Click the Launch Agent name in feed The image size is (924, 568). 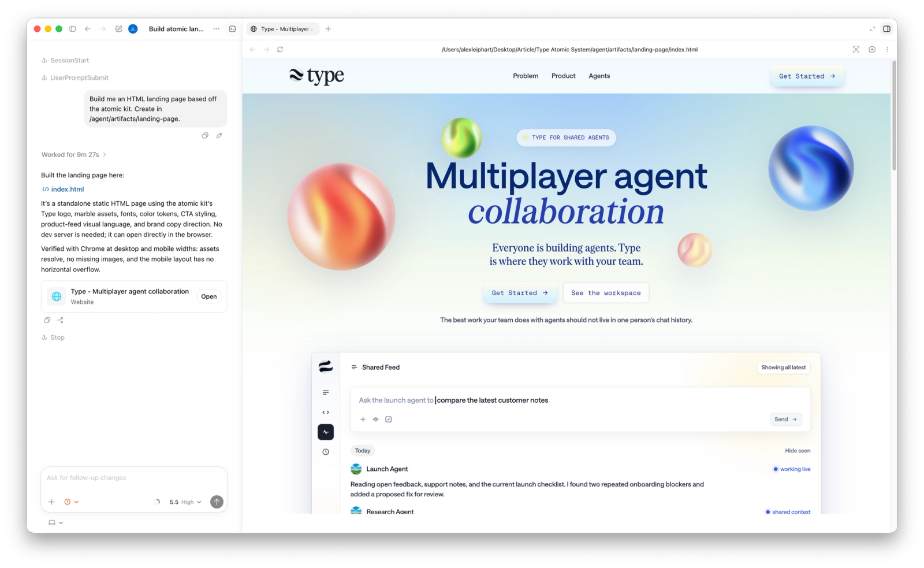(387, 469)
